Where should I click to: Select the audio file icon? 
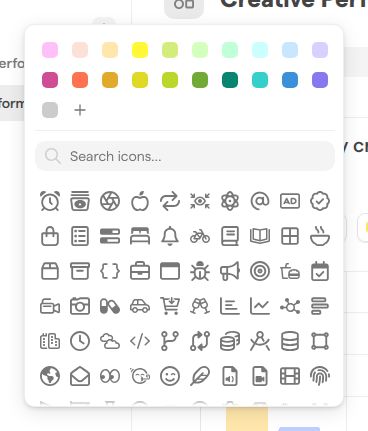point(230,376)
